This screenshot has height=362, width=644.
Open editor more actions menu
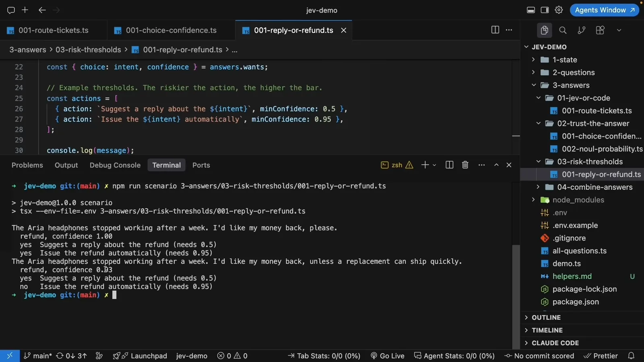pos(509,30)
